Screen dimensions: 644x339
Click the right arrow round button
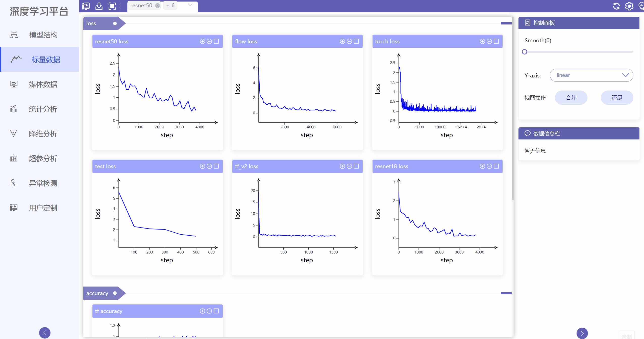point(582,333)
